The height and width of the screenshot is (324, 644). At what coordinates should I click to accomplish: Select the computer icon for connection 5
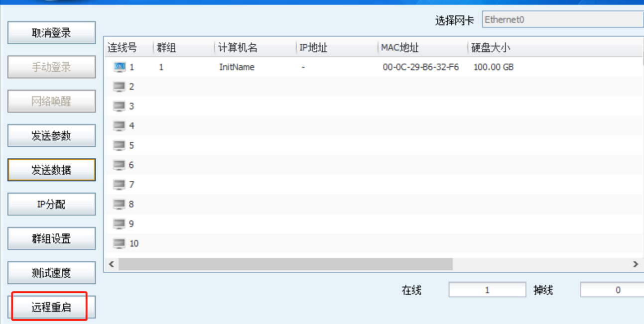tap(119, 145)
